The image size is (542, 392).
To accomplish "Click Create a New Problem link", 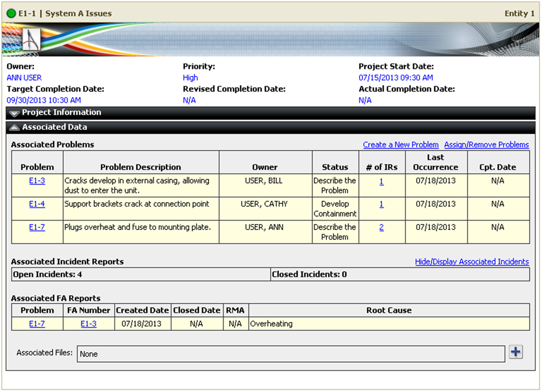I will [x=400, y=145].
